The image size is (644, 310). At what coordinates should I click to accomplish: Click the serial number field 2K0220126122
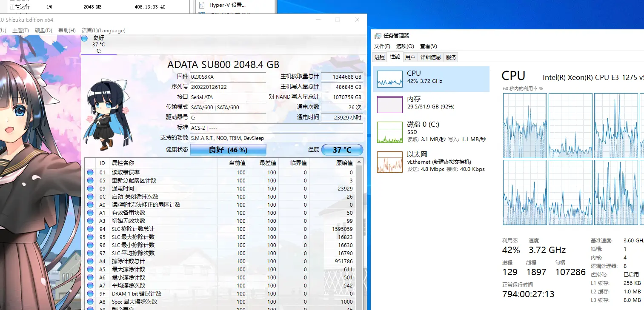pos(228,87)
